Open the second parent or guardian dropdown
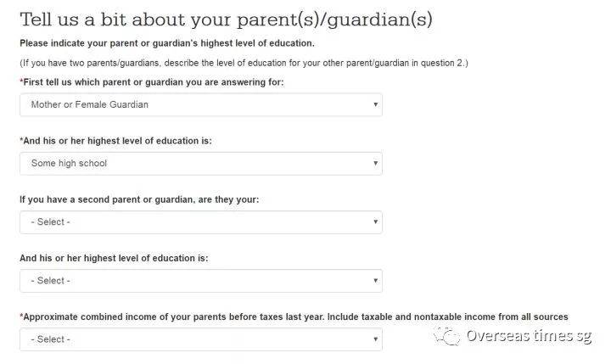The height and width of the screenshot is (364, 611). [200, 221]
